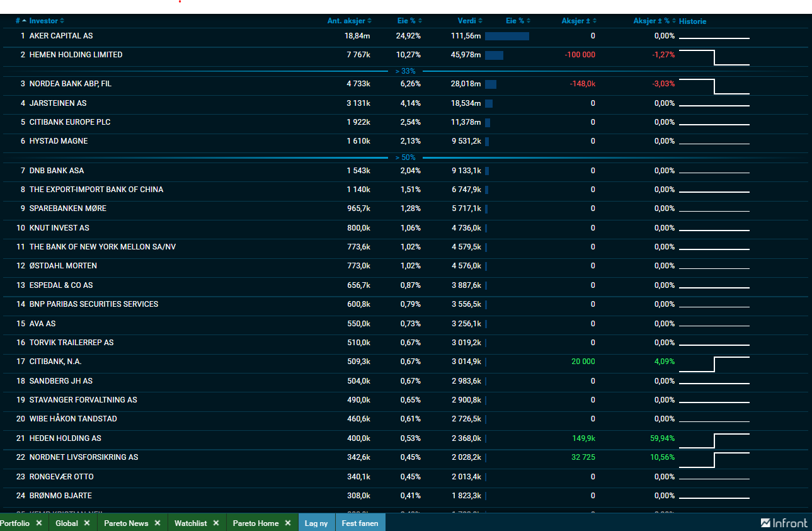812x531 pixels.
Task: Switch to the Portfolio tab
Action: (15, 523)
